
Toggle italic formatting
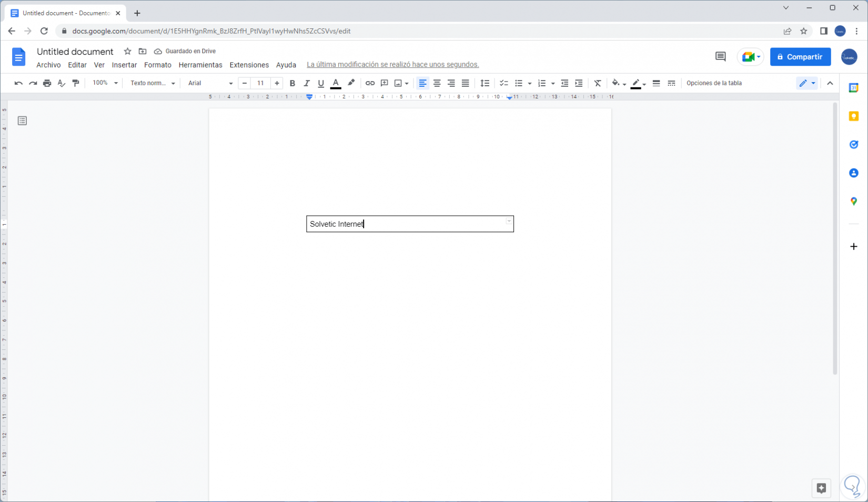307,83
